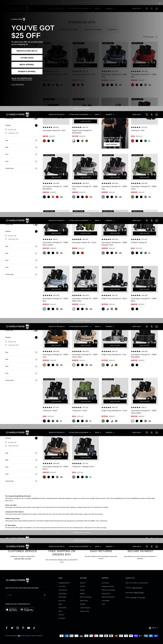
Task: Choose LIFTING GEAR in the offer popup
Action: 27,58
